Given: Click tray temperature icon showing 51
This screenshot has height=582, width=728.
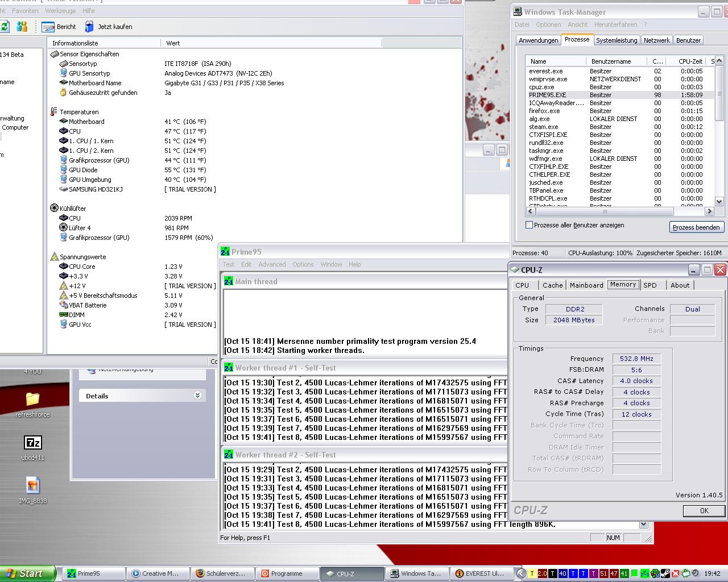Looking at the screenshot, I should coord(604,574).
